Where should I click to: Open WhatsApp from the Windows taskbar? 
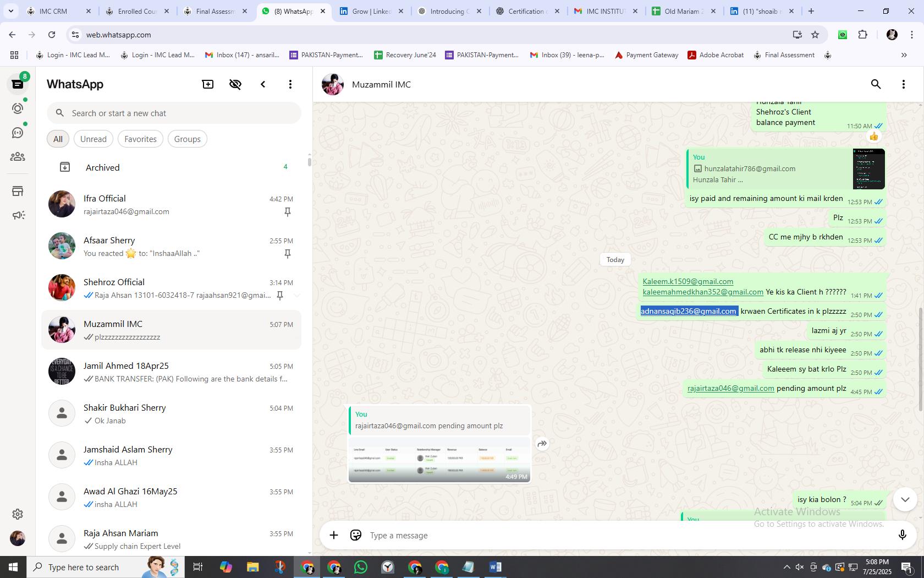coord(361,567)
